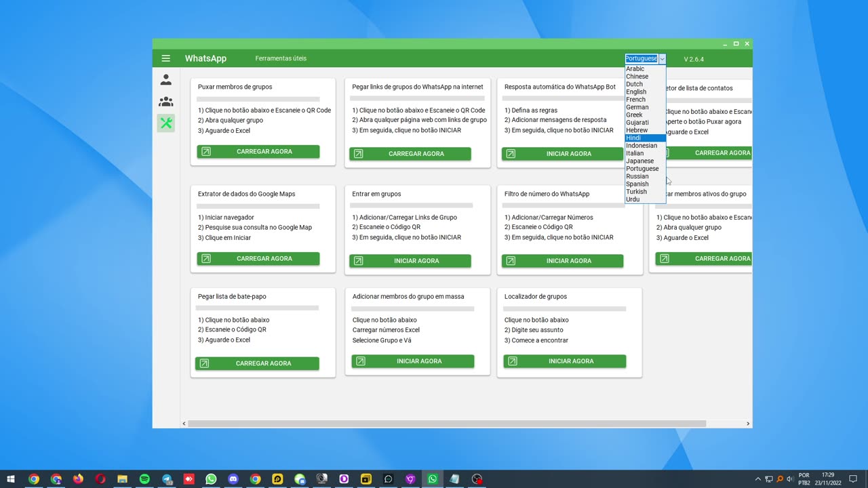Image resolution: width=868 pixels, height=488 pixels.
Task: Click INICIAR AGORA under Localizador de grupos
Action: [x=565, y=361]
